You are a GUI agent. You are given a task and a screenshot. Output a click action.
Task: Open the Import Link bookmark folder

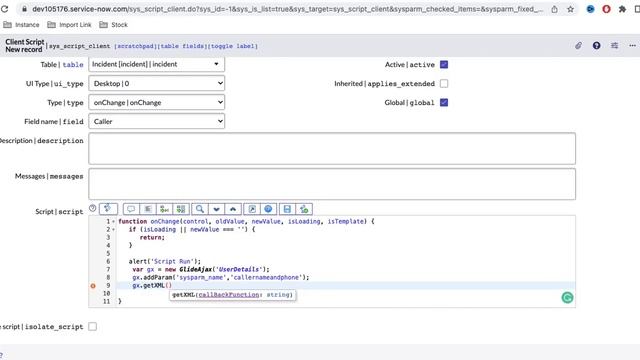(69, 25)
